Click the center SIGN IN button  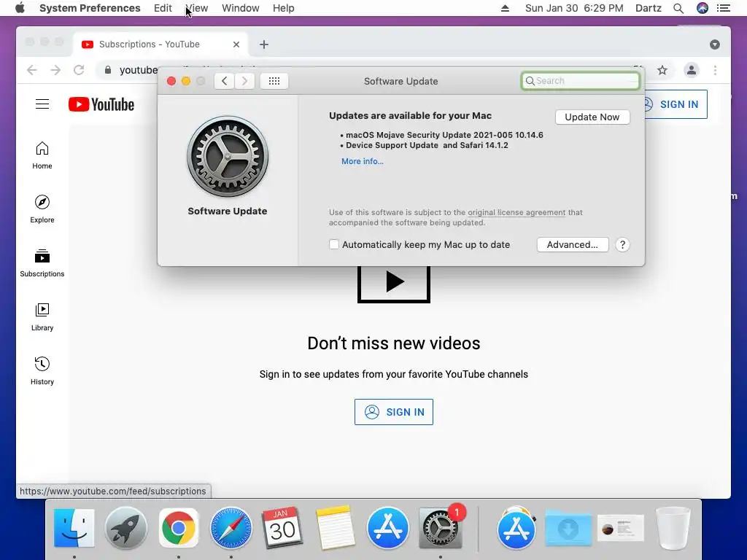coord(393,412)
